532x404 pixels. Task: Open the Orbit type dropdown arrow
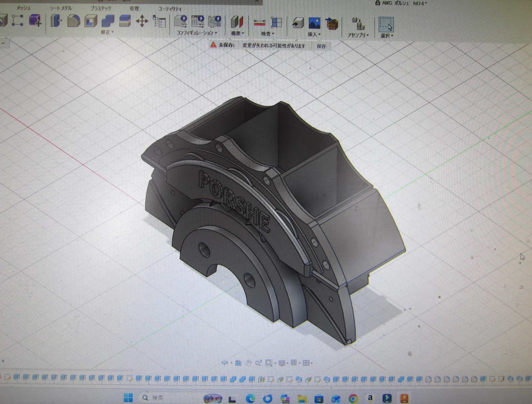[x=231, y=363]
